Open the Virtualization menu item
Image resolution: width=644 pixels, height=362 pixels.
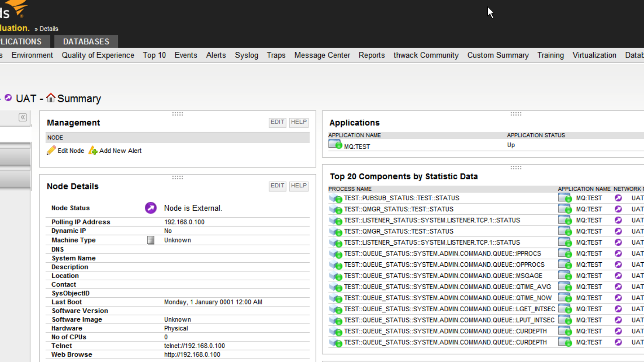coord(594,55)
